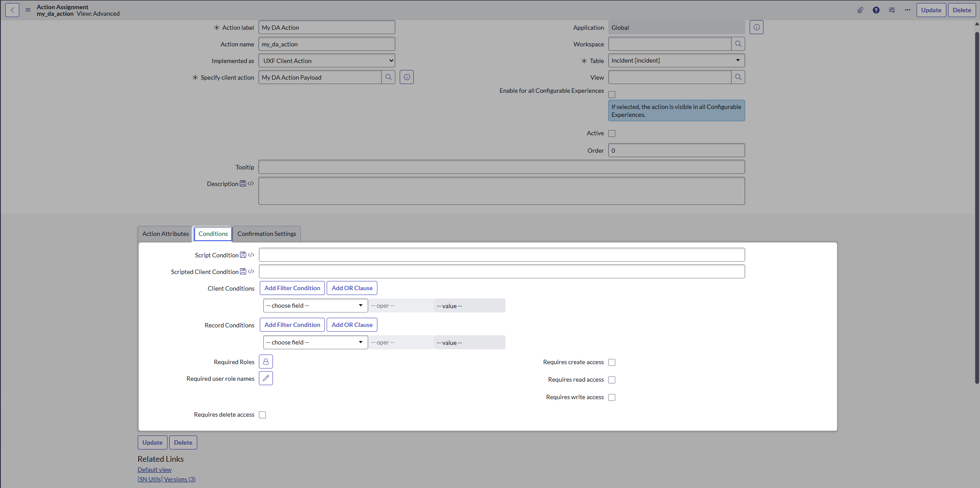The width and height of the screenshot is (980, 488).
Task: Click the pencil icon for Required user role names
Action: 265,378
